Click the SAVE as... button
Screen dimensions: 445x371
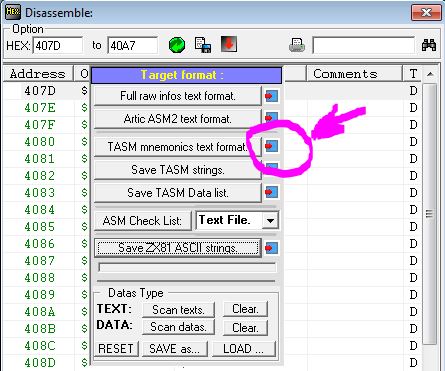tap(175, 349)
